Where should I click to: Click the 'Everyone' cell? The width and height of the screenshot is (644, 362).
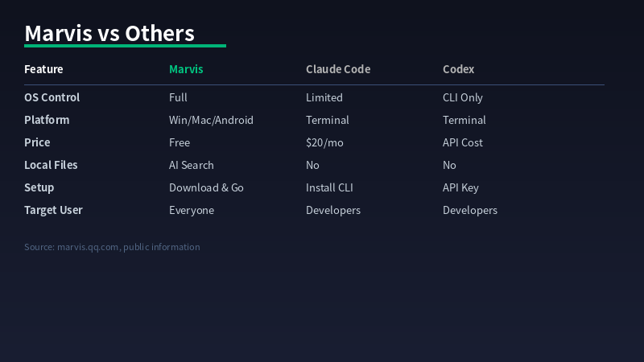[192, 211]
